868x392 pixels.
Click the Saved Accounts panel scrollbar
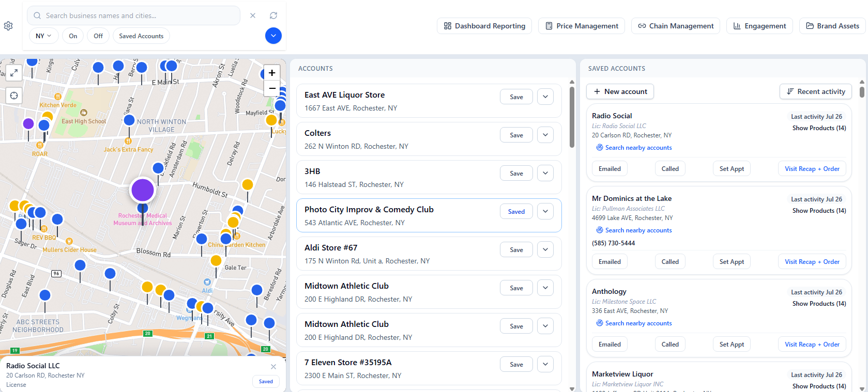[x=862, y=91]
